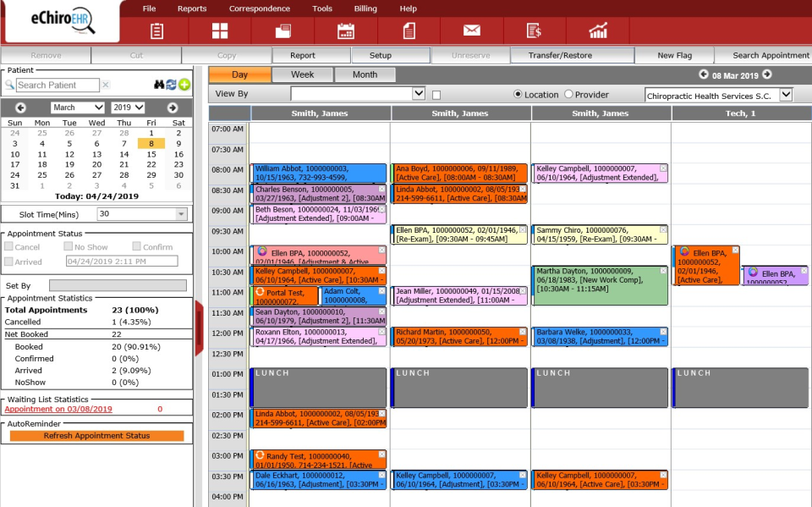Viewport: 812px width, 507px height.
Task: Open the month dropdown showing March
Action: coord(79,106)
